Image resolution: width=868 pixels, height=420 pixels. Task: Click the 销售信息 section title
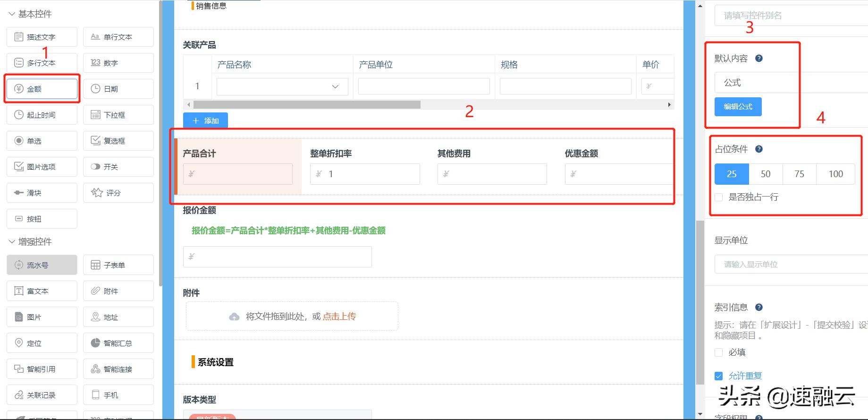tap(211, 6)
